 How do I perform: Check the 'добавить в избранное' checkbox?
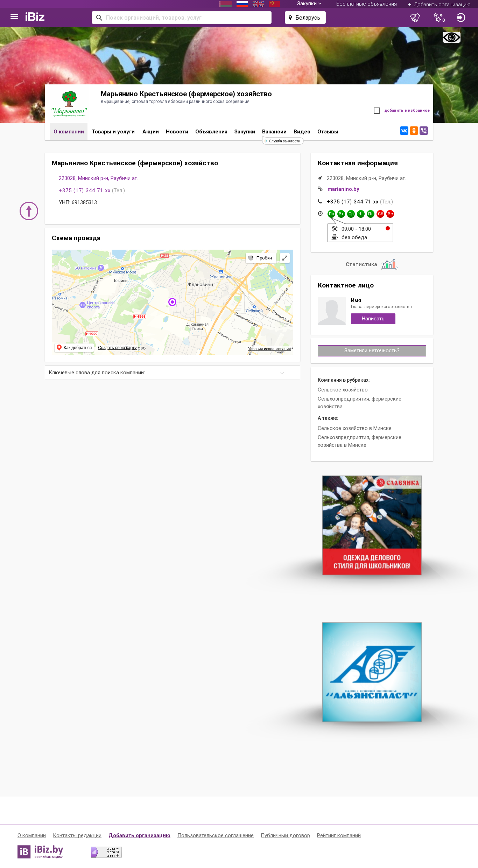pyautogui.click(x=377, y=111)
